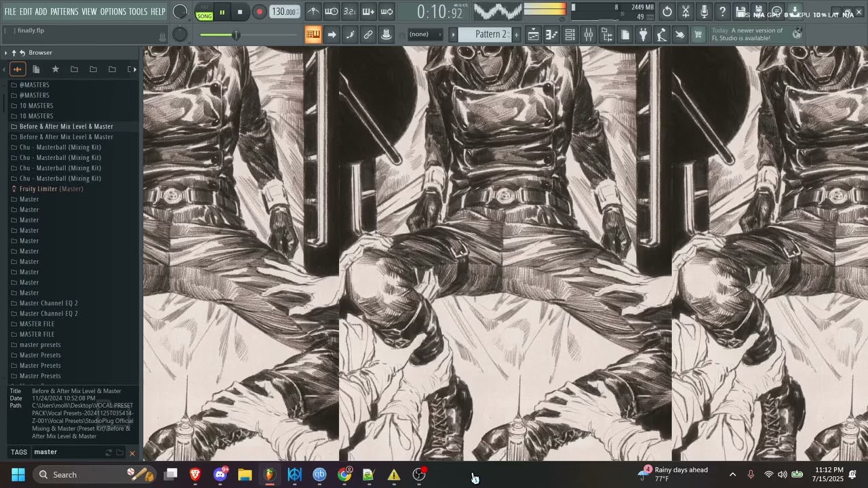Click the wait for input icon
The width and height of the screenshot is (868, 488).
tap(331, 12)
